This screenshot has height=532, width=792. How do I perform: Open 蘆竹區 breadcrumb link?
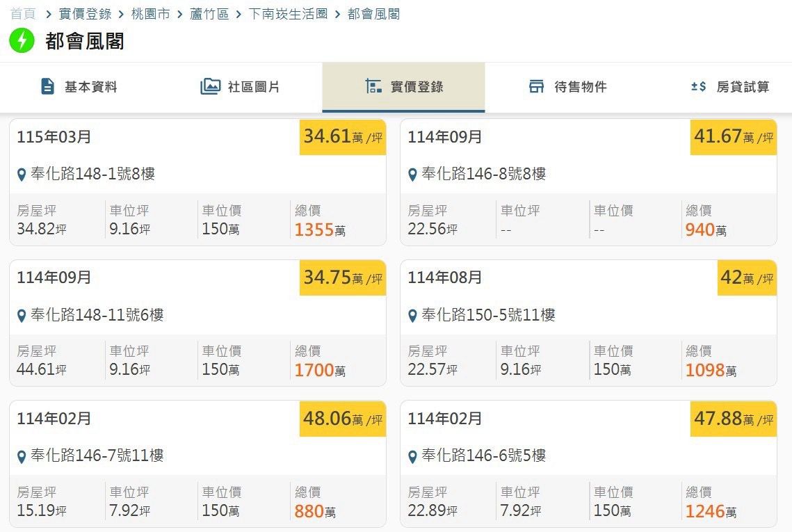tap(209, 14)
